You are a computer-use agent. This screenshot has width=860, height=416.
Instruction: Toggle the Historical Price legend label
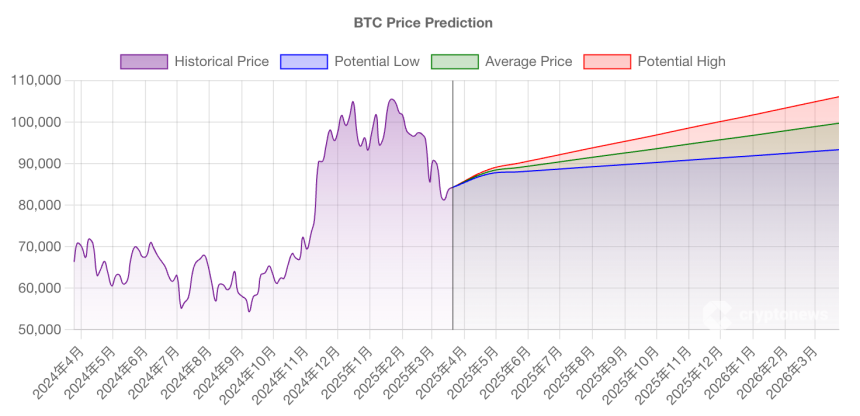click(x=221, y=61)
